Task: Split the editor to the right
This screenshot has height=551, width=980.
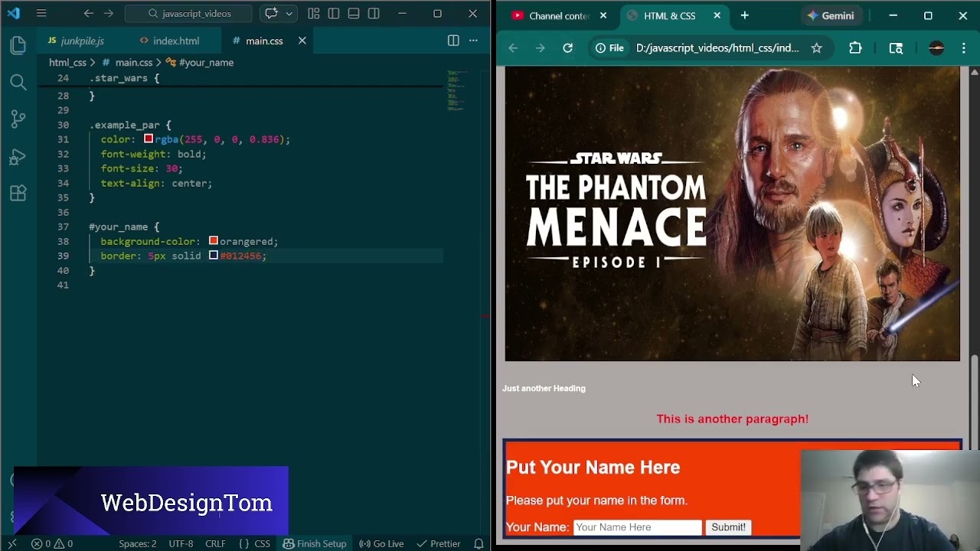Action: pyautogui.click(x=453, y=41)
